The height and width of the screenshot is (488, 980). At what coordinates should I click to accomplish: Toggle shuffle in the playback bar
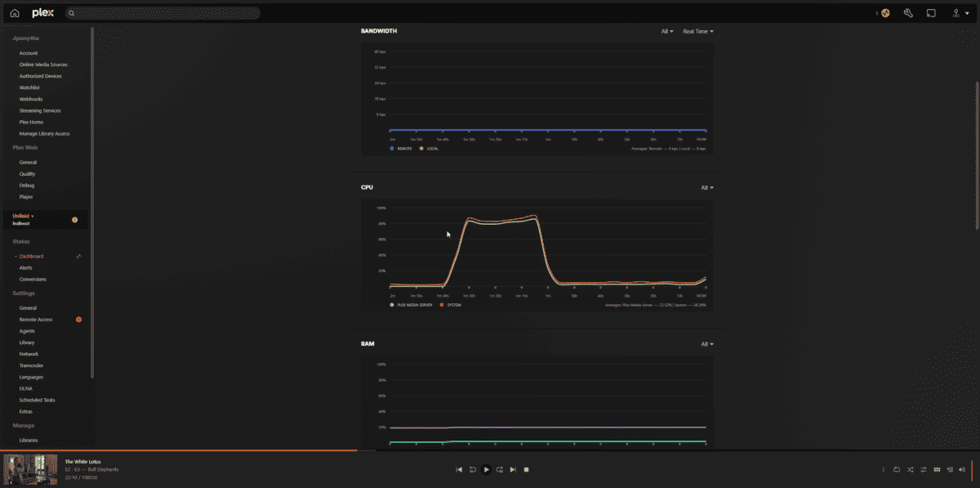(x=910, y=469)
